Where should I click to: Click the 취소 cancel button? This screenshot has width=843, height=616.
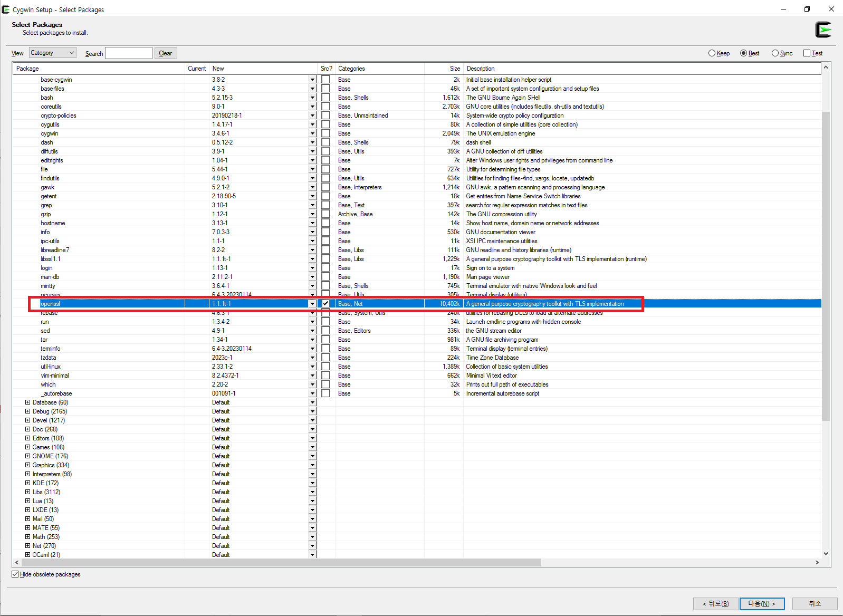click(815, 604)
